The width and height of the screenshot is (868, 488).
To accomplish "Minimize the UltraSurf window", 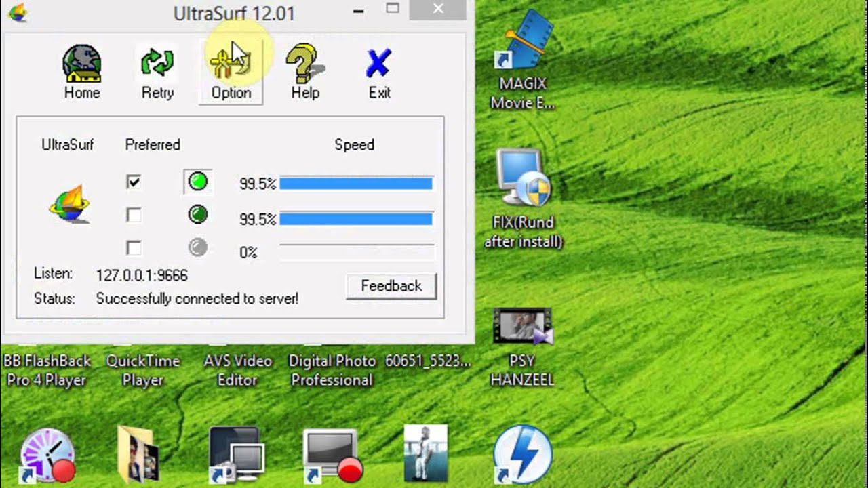I will [x=359, y=10].
